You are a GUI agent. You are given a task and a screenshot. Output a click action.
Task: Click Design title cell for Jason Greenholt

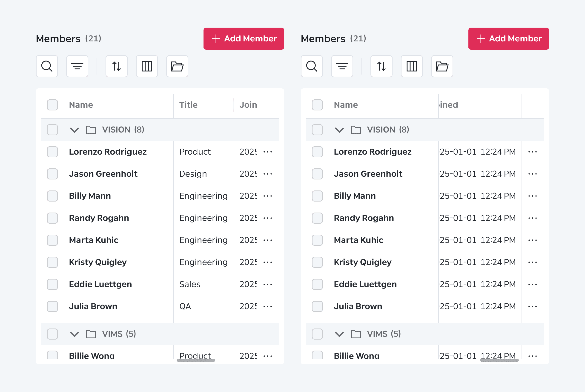coord(193,174)
